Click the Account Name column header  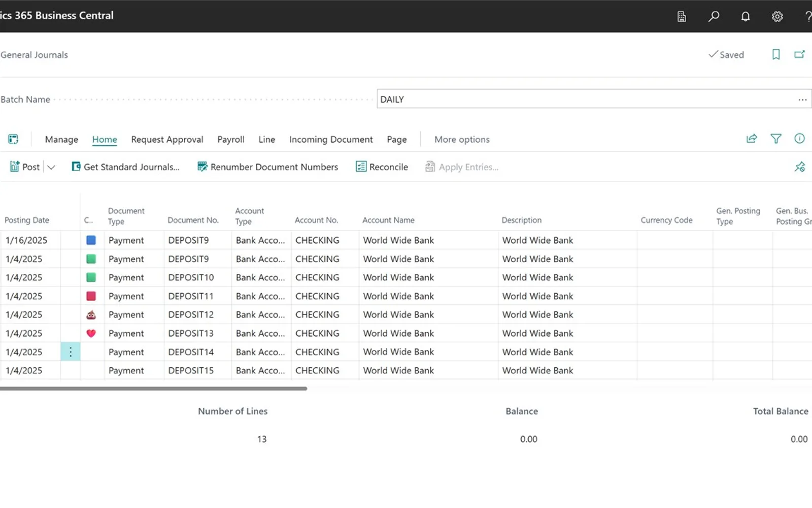tap(388, 220)
